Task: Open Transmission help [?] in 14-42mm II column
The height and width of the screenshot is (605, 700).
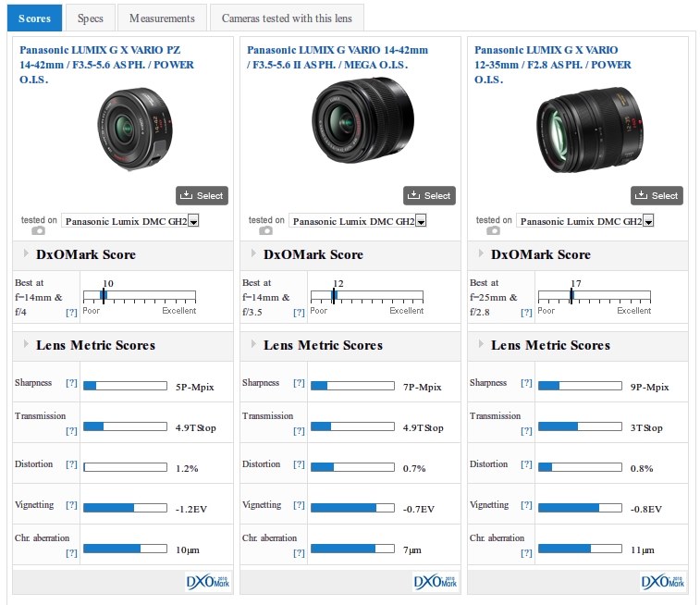Action: coord(299,430)
